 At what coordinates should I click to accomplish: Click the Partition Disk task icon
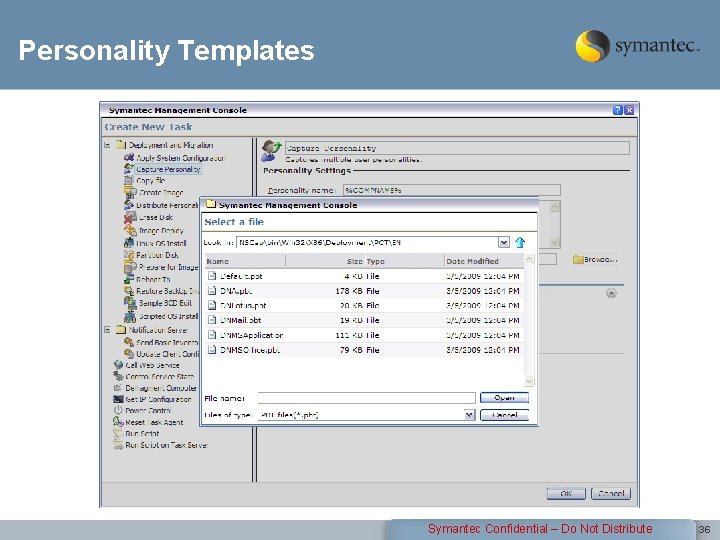(x=129, y=255)
